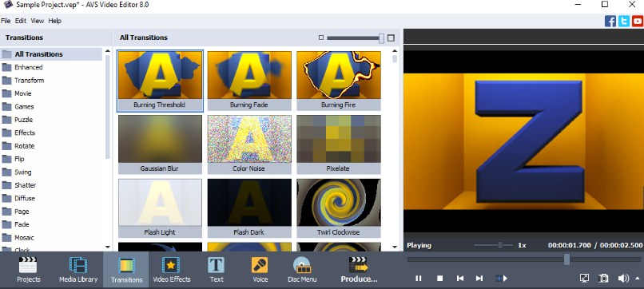Select the Burning Fire transition
Image resolution: width=644 pixels, height=289 pixels.
pyautogui.click(x=339, y=81)
